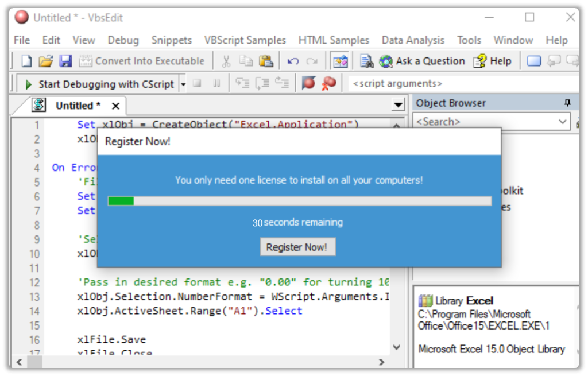Click the "30 seconds remaining" countdown text

tap(298, 223)
